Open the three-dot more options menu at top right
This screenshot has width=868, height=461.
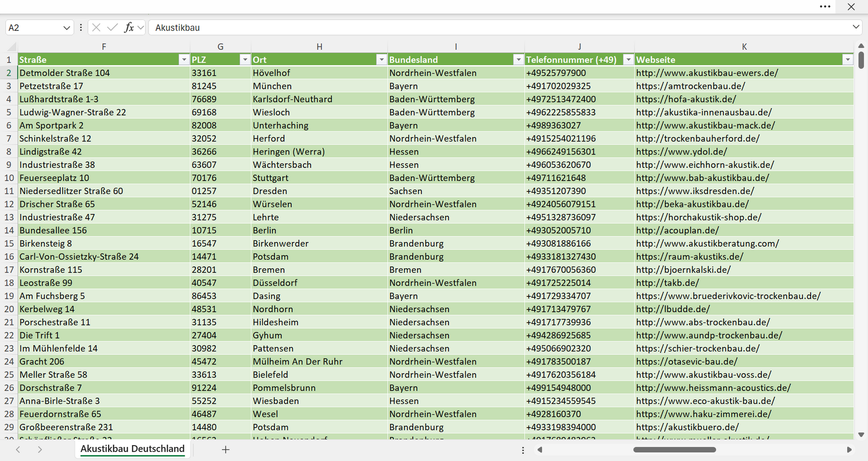coord(825,7)
